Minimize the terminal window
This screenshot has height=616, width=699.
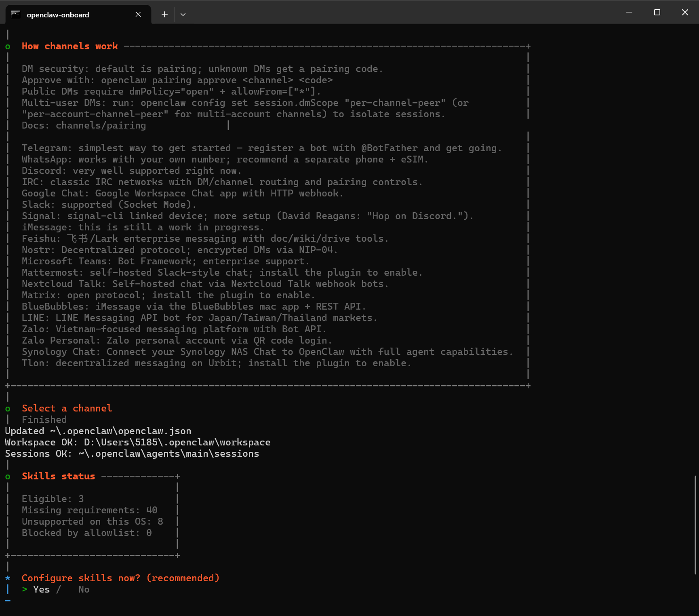pos(629,13)
